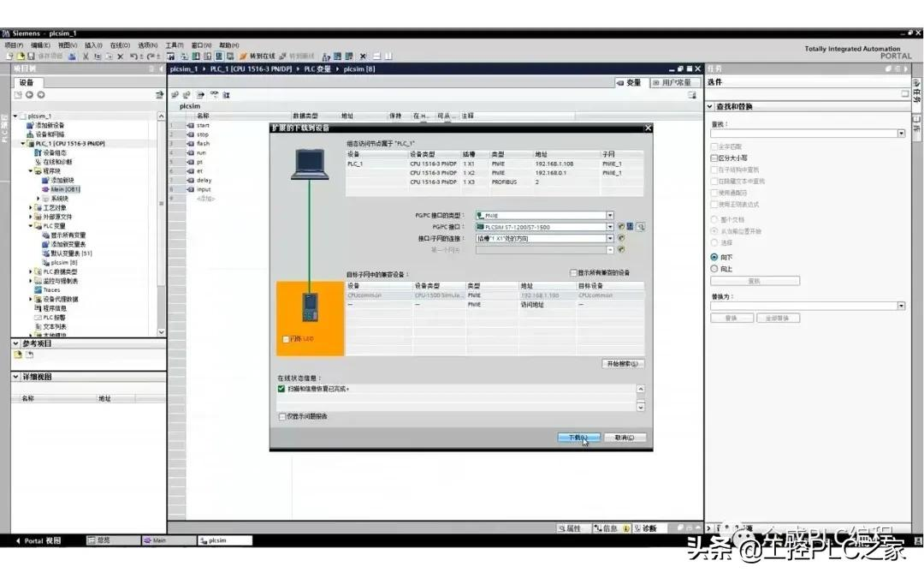Click the 默认变量表 [51] tree item

coord(67,253)
